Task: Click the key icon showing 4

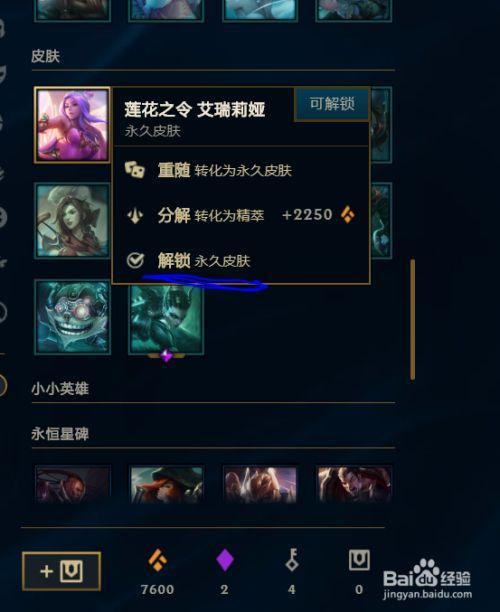Action: pyautogui.click(x=292, y=560)
